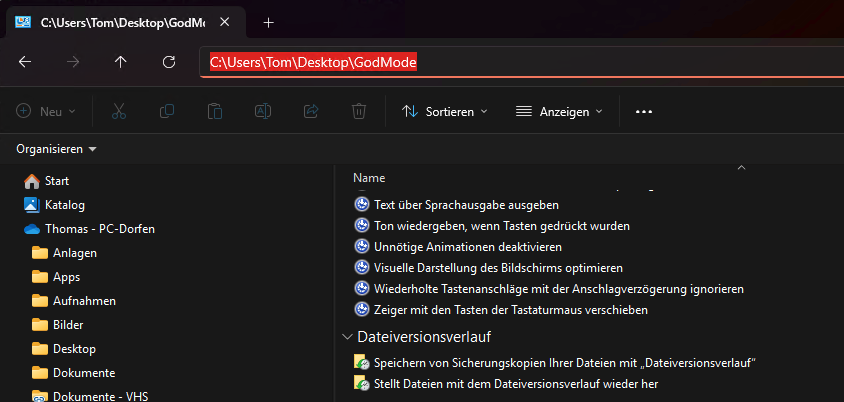The height and width of the screenshot is (402, 844).
Task: Open the three-dots more options menu
Action: click(644, 112)
